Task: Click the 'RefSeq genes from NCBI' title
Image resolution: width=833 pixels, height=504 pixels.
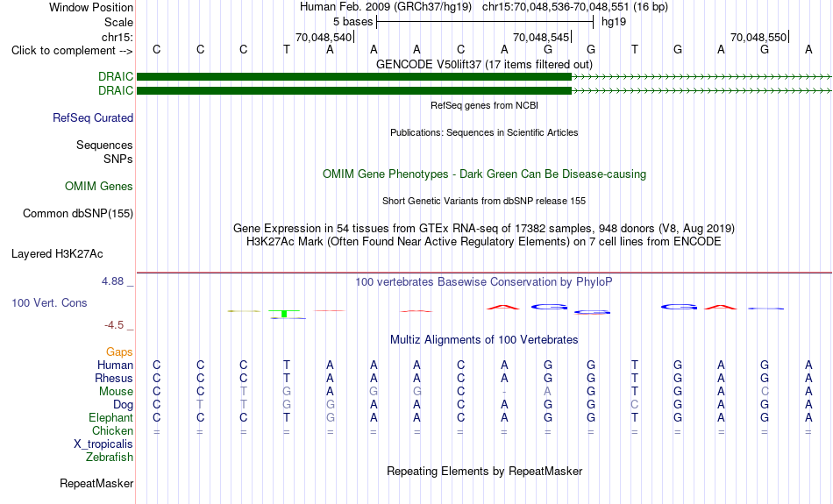Action: pos(484,105)
